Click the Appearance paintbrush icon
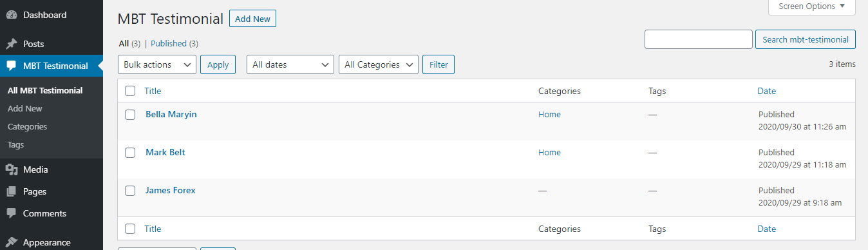This screenshot has width=868, height=250. pos(12,242)
